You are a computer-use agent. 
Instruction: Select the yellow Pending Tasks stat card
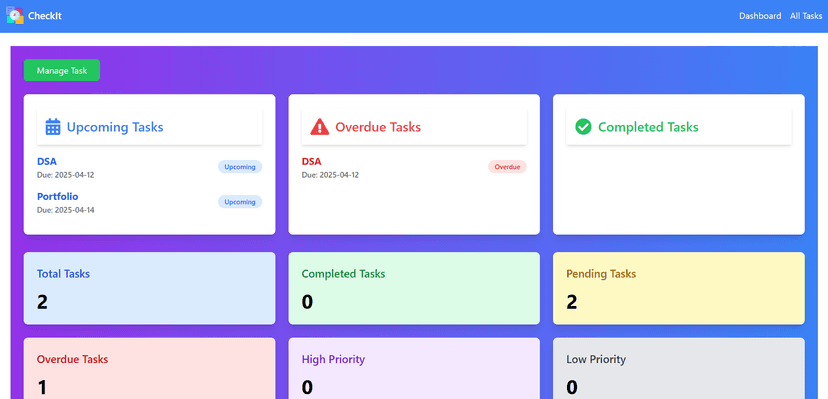(x=679, y=288)
